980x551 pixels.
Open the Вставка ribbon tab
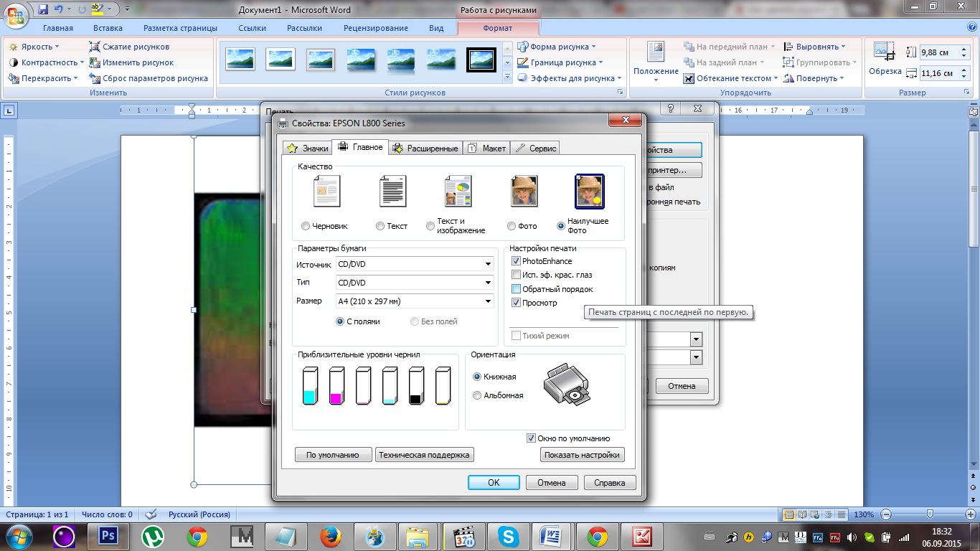click(108, 28)
